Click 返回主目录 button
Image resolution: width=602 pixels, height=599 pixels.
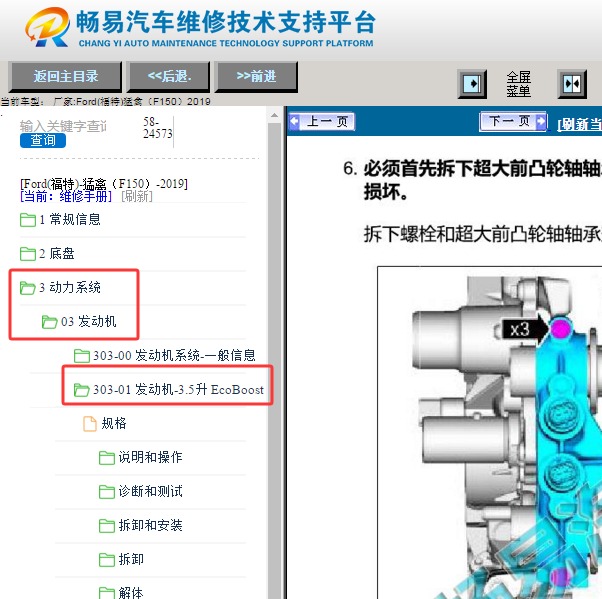coord(65,76)
